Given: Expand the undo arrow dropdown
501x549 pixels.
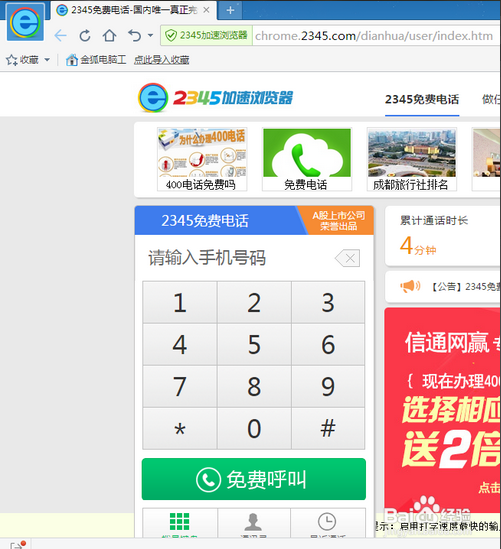Looking at the screenshot, I should click(151, 35).
